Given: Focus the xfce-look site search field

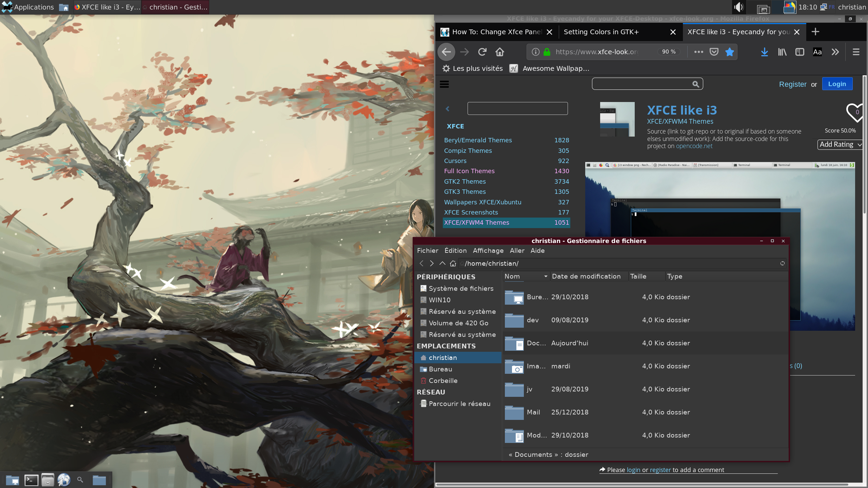Looking at the screenshot, I should (647, 84).
